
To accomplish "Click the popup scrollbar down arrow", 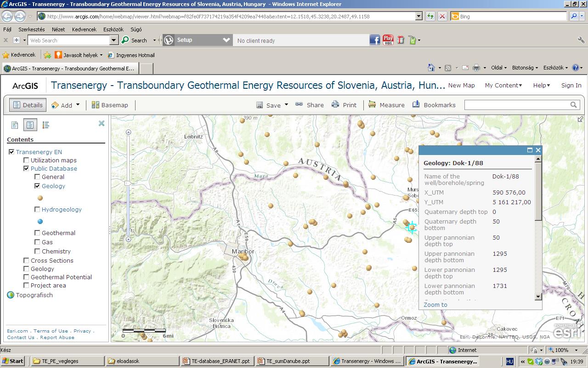I will [538, 297].
